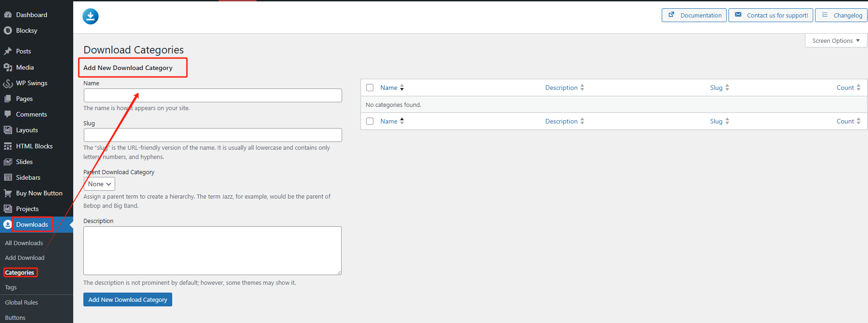Expand the Screen Options panel
Viewport: 868px width, 323px height.
835,41
